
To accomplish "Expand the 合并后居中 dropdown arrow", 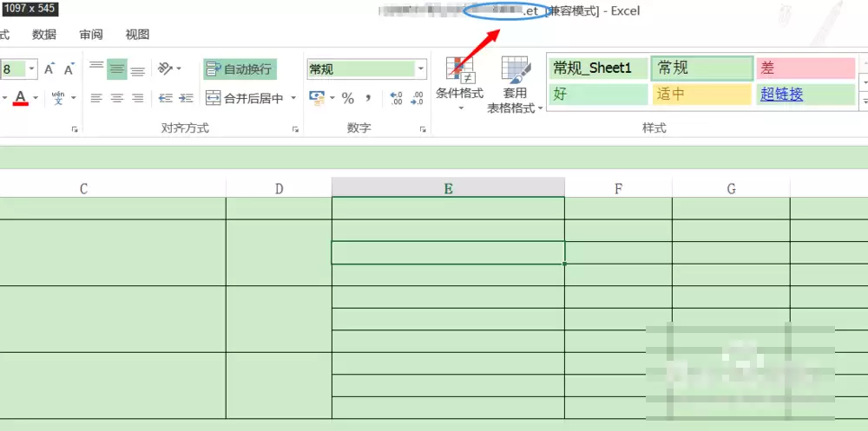I will (x=293, y=98).
